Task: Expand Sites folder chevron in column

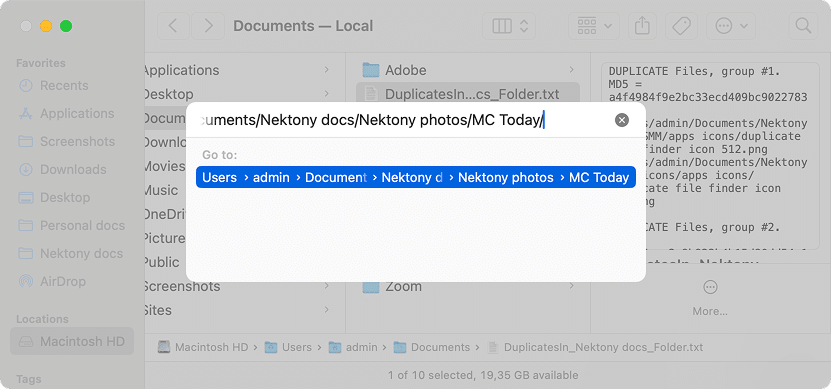Action: pyautogui.click(x=326, y=310)
